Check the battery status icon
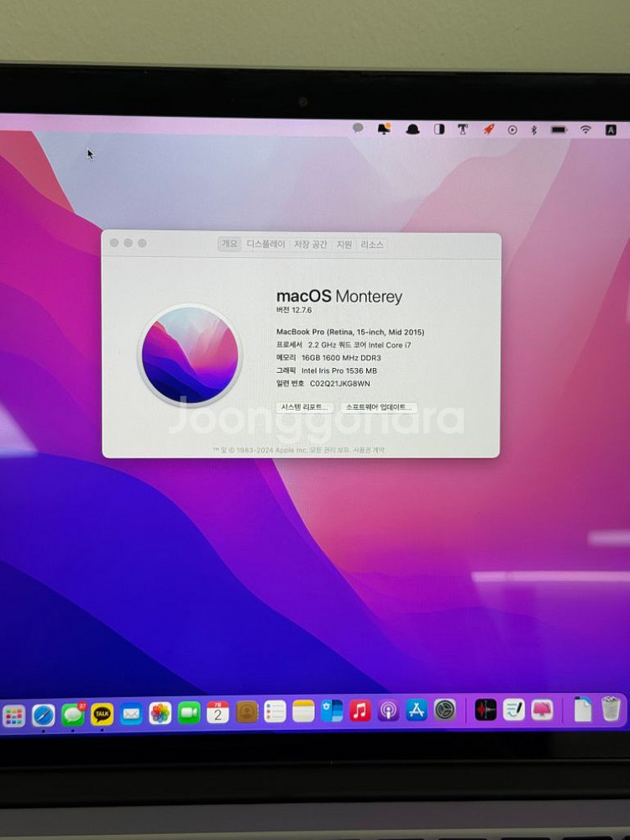The width and height of the screenshot is (630, 840). tap(559, 129)
